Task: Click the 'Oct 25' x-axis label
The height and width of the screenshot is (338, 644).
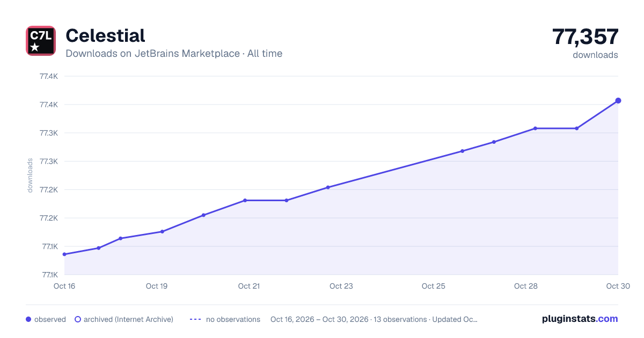Action: (x=434, y=286)
